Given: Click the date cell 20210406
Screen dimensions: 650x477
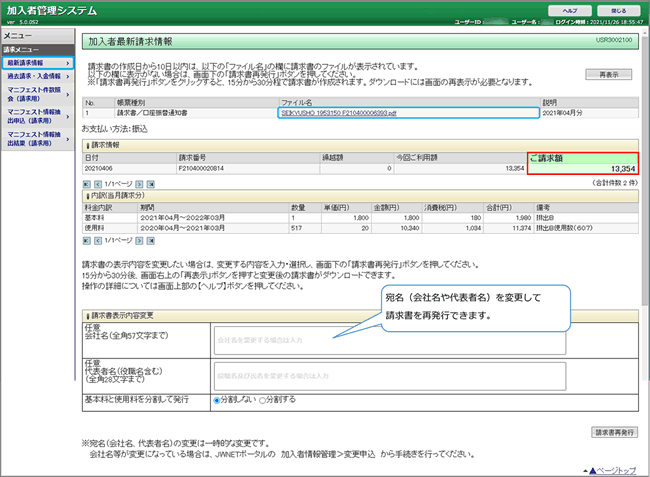Looking at the screenshot, I should [x=129, y=169].
